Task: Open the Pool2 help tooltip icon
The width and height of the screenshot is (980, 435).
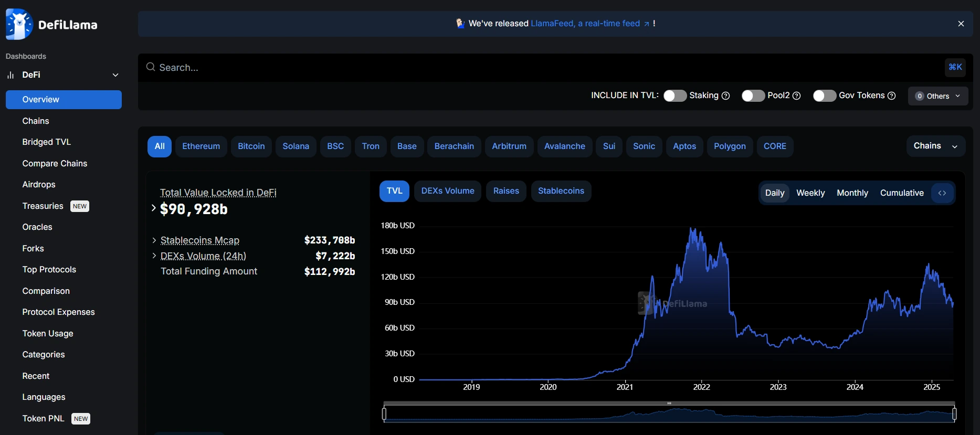Action: coord(796,96)
